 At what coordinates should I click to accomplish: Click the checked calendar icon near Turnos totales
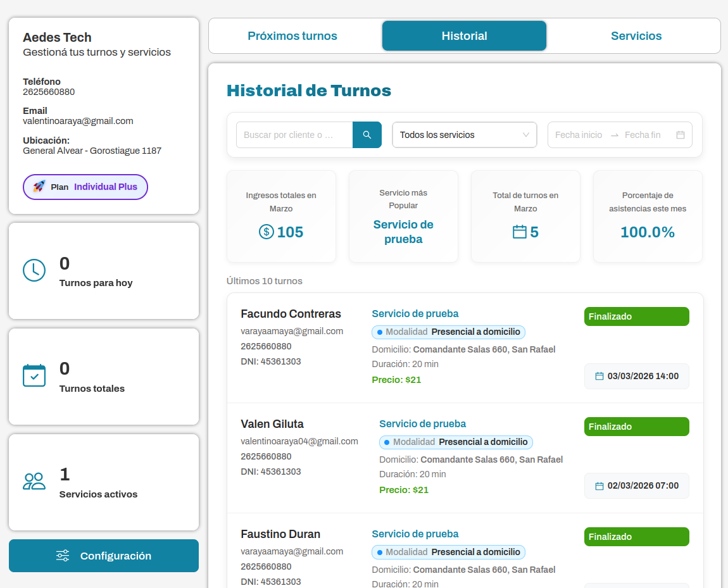(x=34, y=375)
